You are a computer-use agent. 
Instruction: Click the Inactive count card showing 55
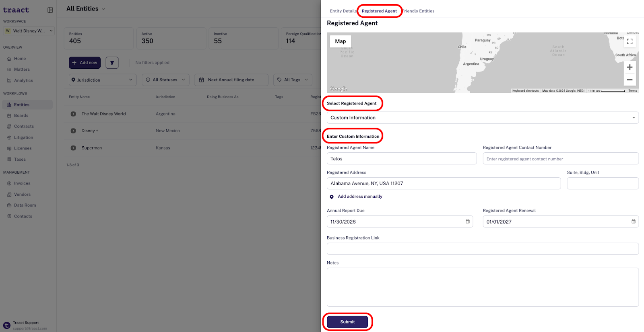[244, 39]
